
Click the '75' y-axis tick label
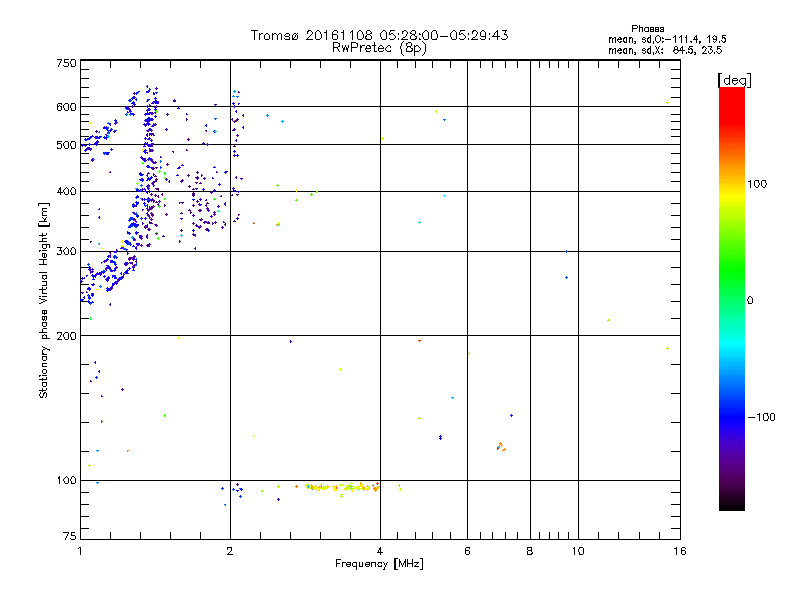click(x=70, y=536)
